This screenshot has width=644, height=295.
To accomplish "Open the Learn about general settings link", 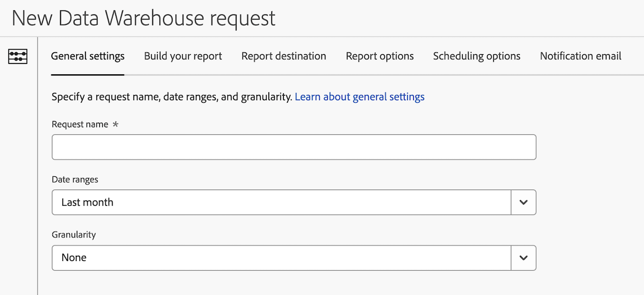I will (360, 97).
